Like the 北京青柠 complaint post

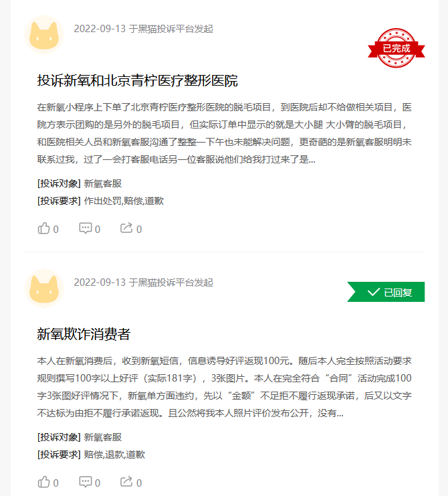[x=47, y=228]
